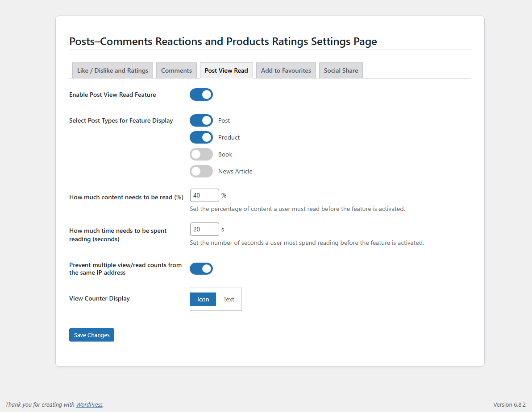
Task: Turn on the News Article toggle
Action: pos(201,171)
